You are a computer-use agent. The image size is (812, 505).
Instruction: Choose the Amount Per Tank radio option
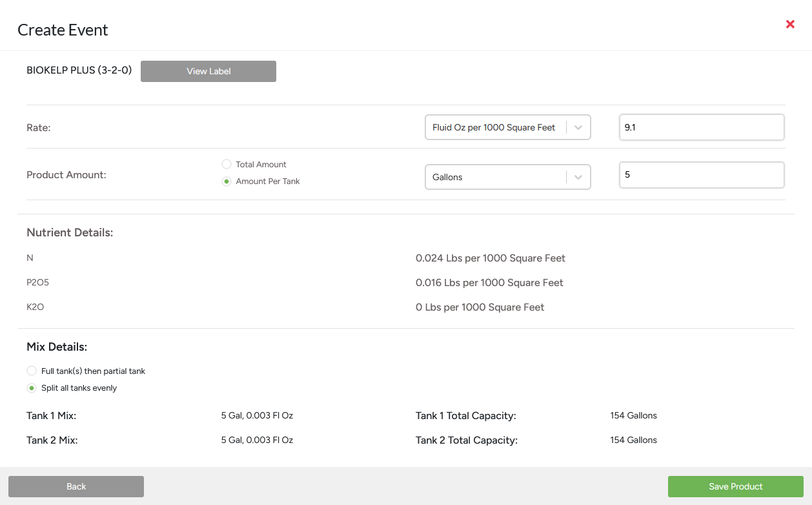click(x=227, y=181)
